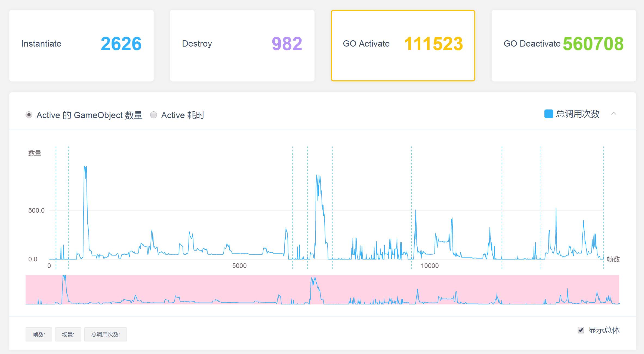644x354 pixels.
Task: Select the GO Deactivate stat card
Action: [563, 45]
